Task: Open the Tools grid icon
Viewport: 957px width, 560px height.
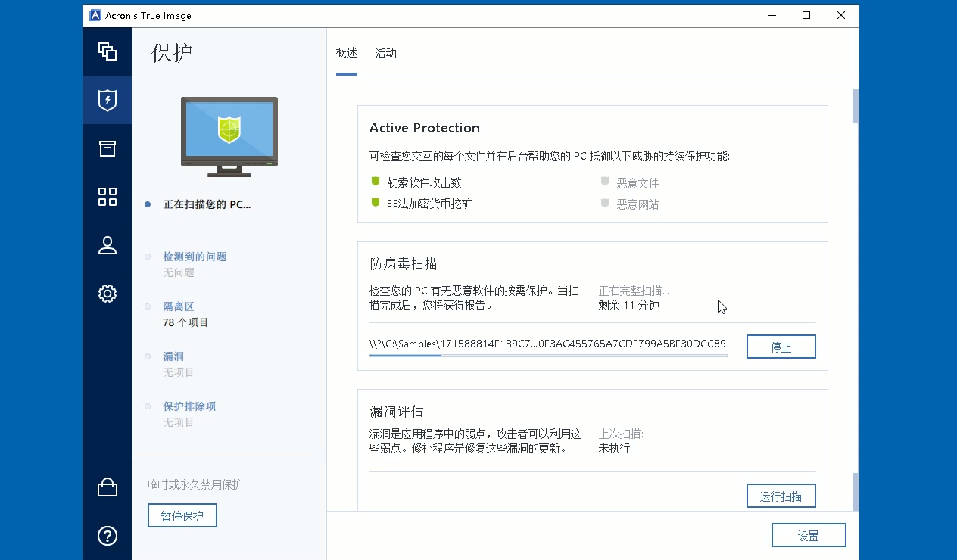Action: [x=108, y=197]
